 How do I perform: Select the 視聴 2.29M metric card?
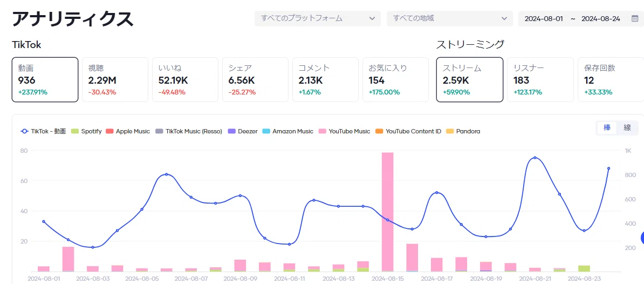115,80
